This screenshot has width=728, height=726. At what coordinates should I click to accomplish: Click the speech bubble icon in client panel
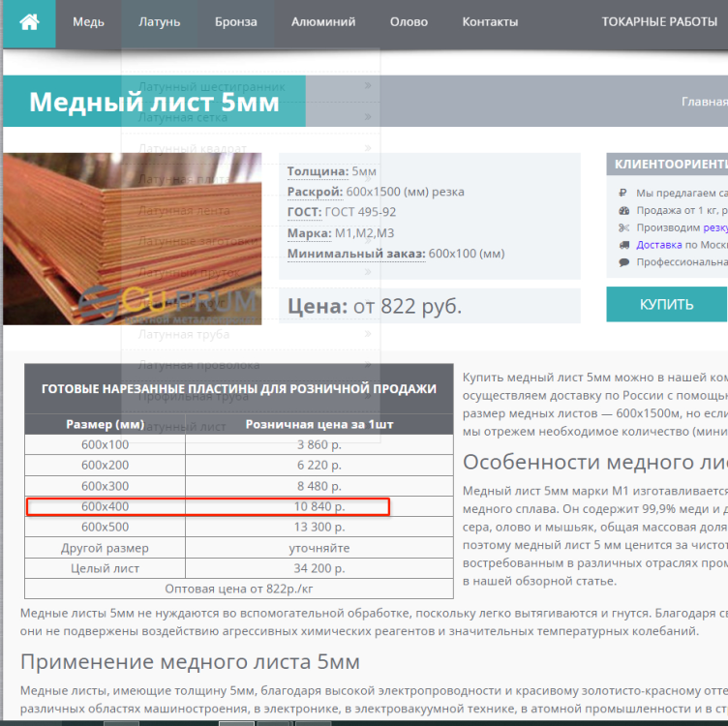pos(623,262)
